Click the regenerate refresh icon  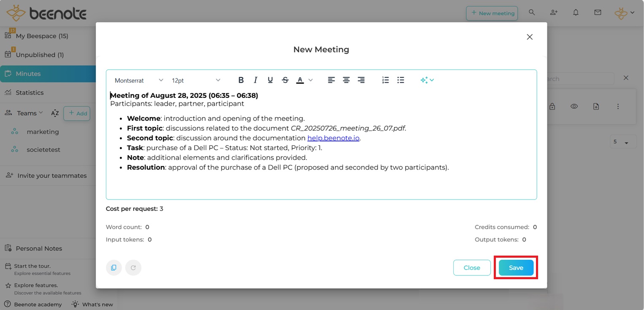(x=133, y=268)
